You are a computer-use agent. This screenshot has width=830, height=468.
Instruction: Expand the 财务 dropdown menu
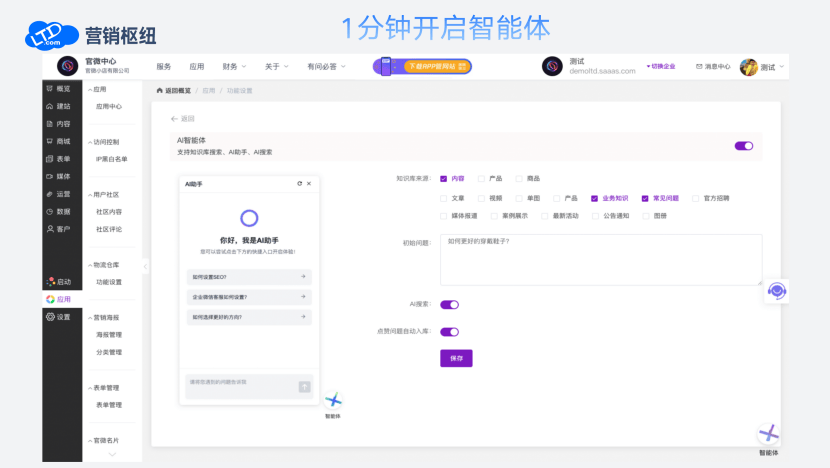point(235,67)
